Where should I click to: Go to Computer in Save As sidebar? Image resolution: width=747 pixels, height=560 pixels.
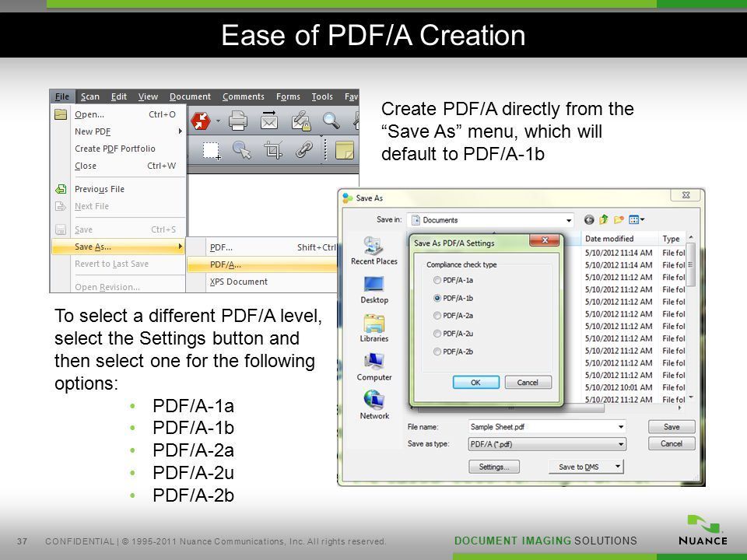pos(374,366)
